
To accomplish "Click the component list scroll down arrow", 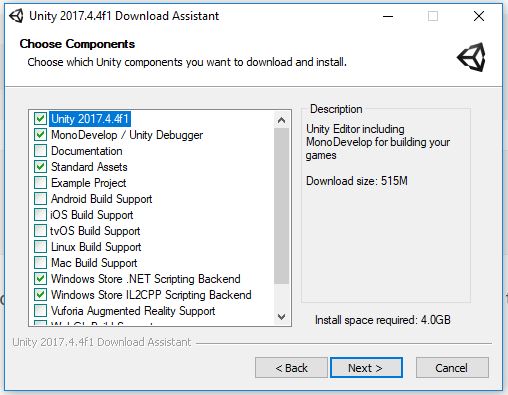I will 281,316.
